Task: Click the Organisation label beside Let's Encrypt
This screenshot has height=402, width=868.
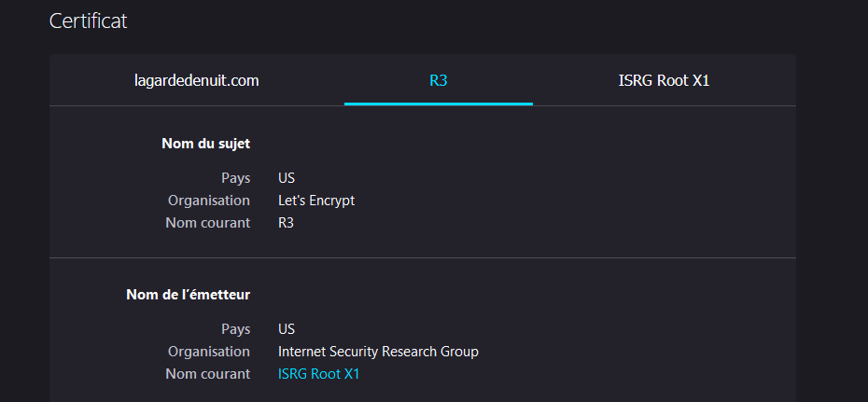Action: (x=209, y=201)
